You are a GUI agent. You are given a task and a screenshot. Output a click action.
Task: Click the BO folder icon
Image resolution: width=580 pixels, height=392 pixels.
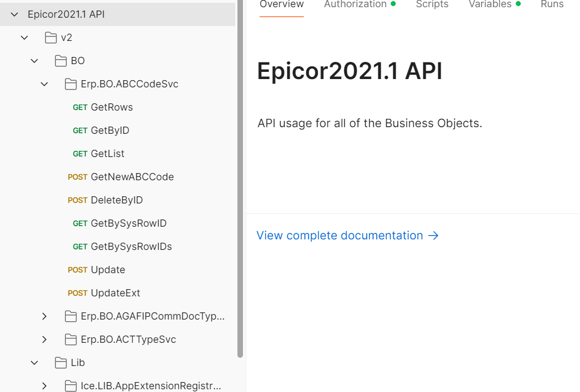pos(61,61)
